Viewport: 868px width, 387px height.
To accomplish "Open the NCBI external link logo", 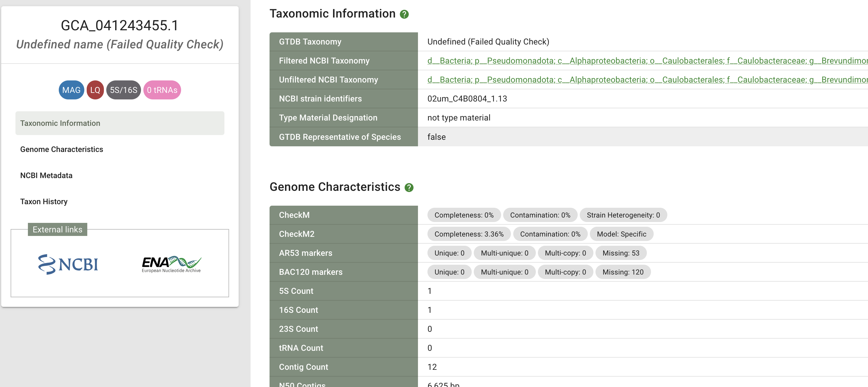I will point(68,264).
